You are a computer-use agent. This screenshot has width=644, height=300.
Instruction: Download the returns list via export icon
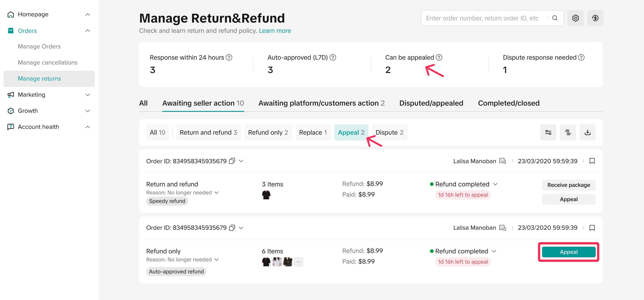[x=587, y=132]
